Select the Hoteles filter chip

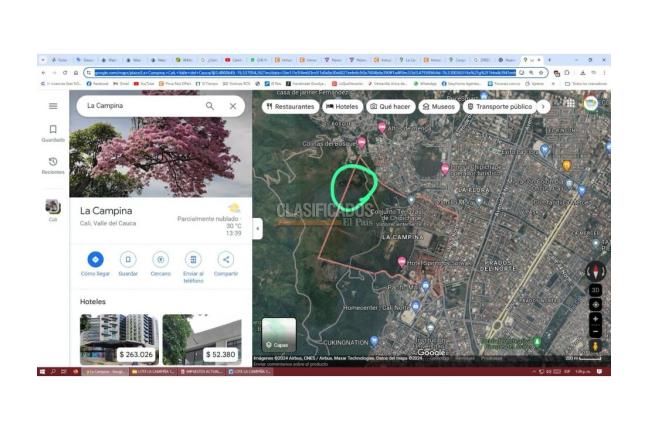(342, 105)
